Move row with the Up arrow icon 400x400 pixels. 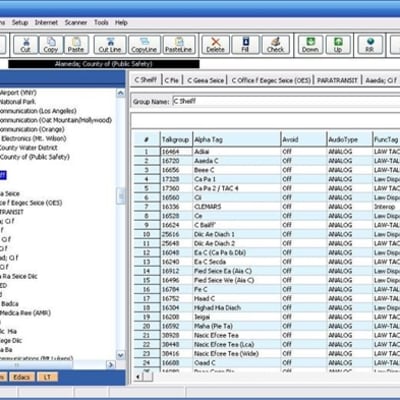pyautogui.click(x=338, y=45)
